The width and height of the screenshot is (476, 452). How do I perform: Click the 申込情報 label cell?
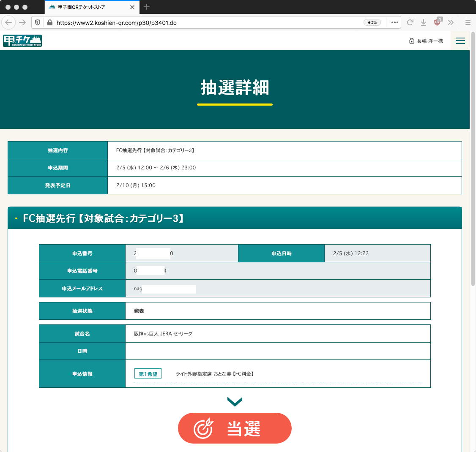(x=82, y=374)
